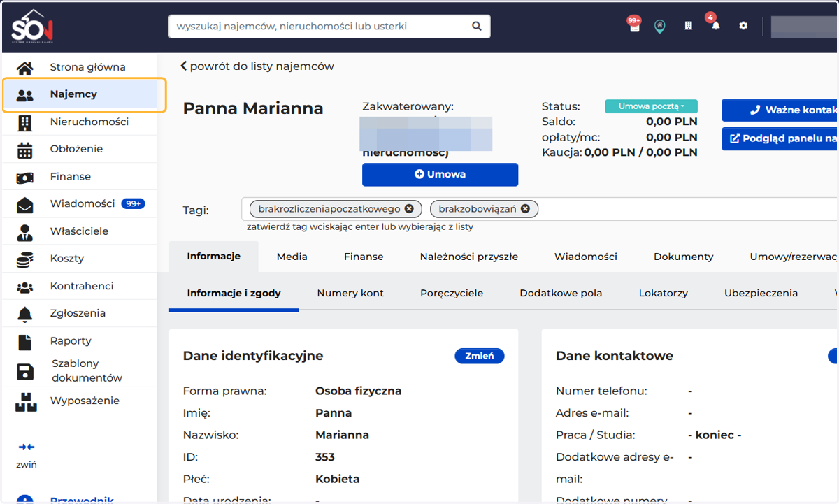The height and width of the screenshot is (504, 839).
Task: Open the Poręczyciele subtab
Action: (452, 293)
